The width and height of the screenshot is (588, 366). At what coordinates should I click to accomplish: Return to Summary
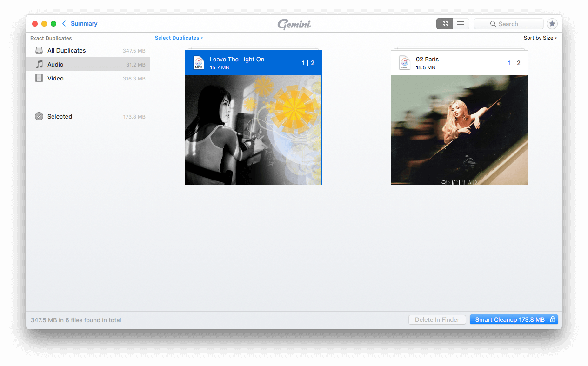pyautogui.click(x=84, y=23)
